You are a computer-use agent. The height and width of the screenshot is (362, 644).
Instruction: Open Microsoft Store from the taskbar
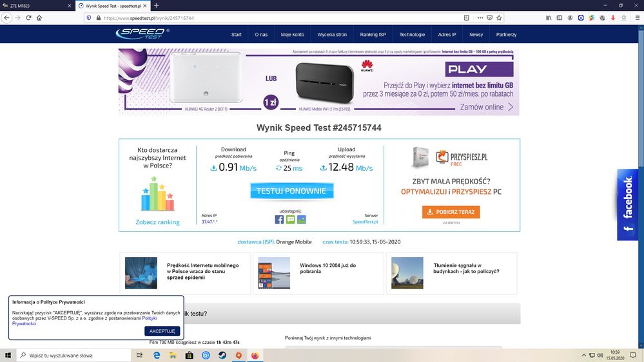[x=190, y=356]
